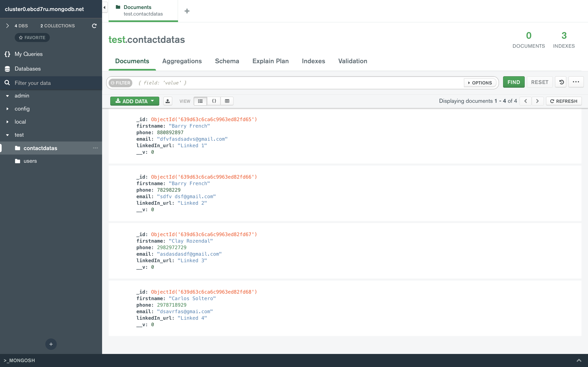
Task: Click REFRESH to reload documents
Action: [564, 101]
